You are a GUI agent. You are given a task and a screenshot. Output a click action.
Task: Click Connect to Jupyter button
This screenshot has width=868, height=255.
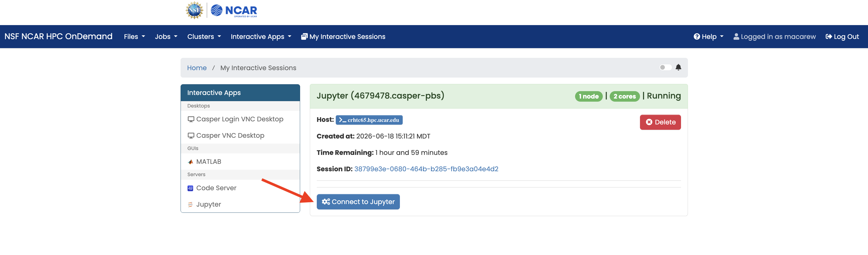[358, 202]
